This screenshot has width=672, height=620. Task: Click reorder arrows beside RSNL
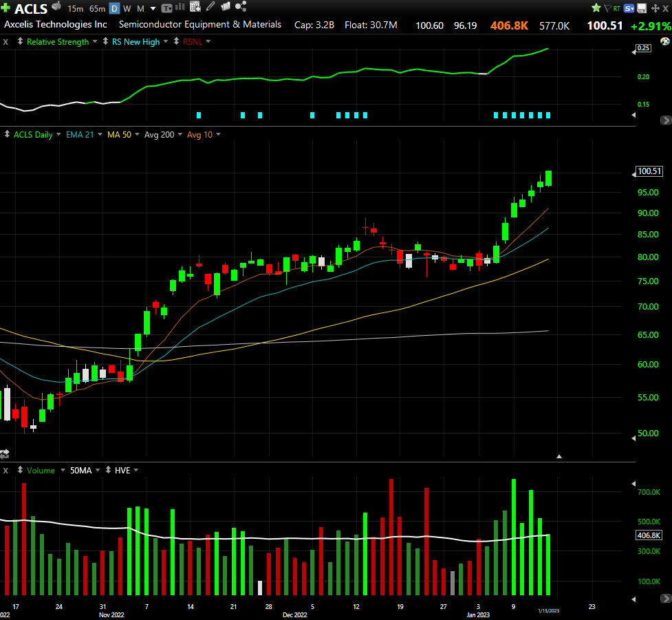click(176, 41)
